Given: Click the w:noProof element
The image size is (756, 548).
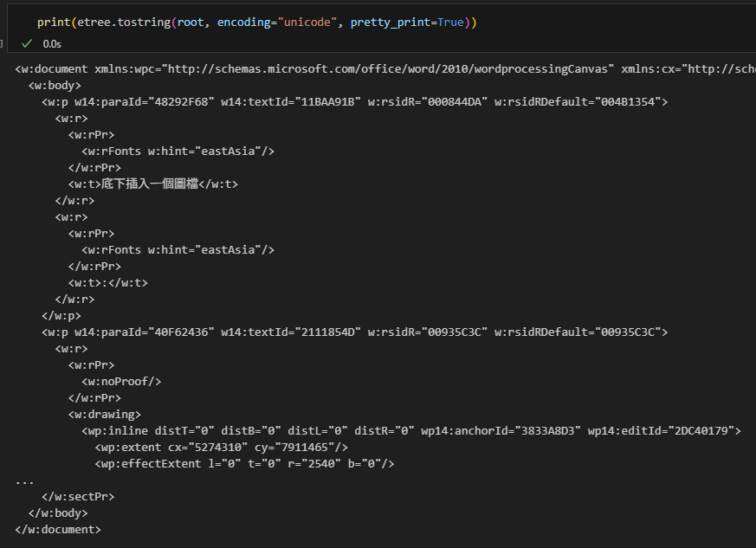Looking at the screenshot, I should point(121,381).
